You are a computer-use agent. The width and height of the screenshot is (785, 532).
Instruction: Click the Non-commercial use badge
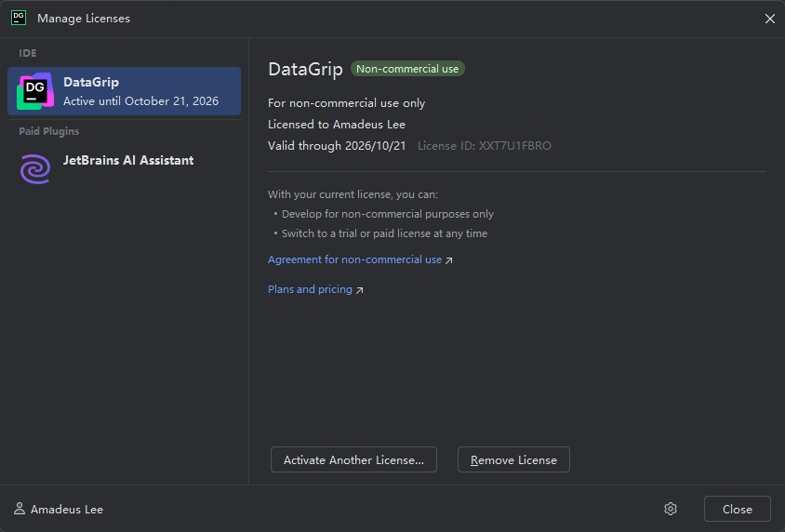tap(407, 69)
